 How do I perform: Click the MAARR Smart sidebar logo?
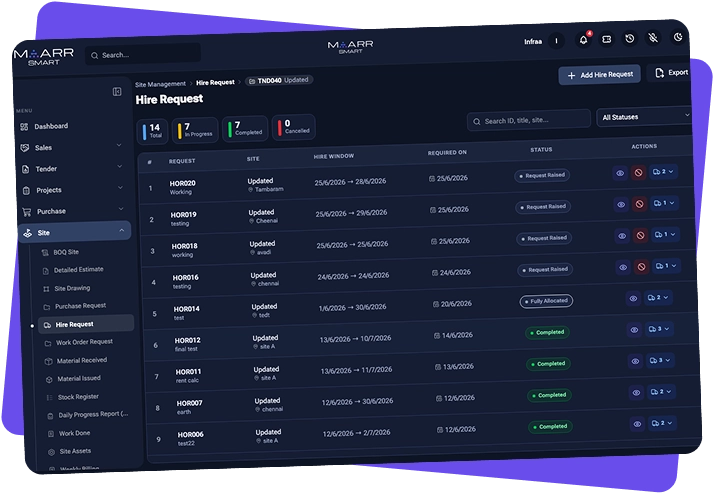44,57
